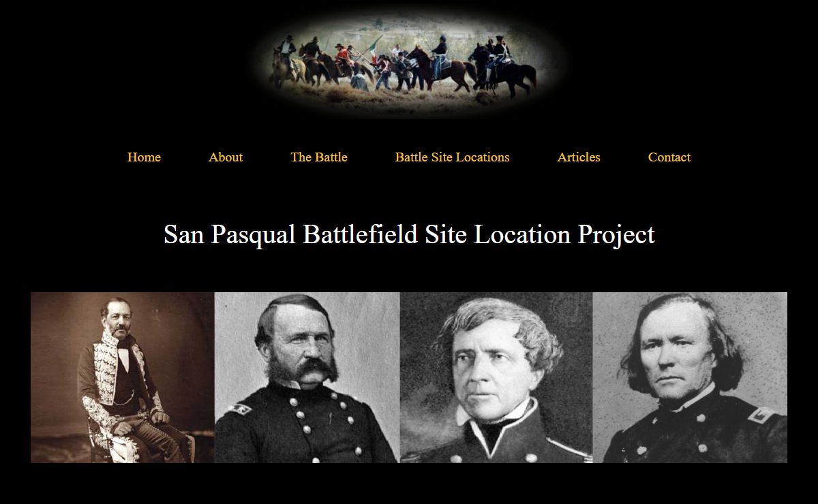Click the word Project in the heading
This screenshot has height=504, width=818.
tap(616, 234)
